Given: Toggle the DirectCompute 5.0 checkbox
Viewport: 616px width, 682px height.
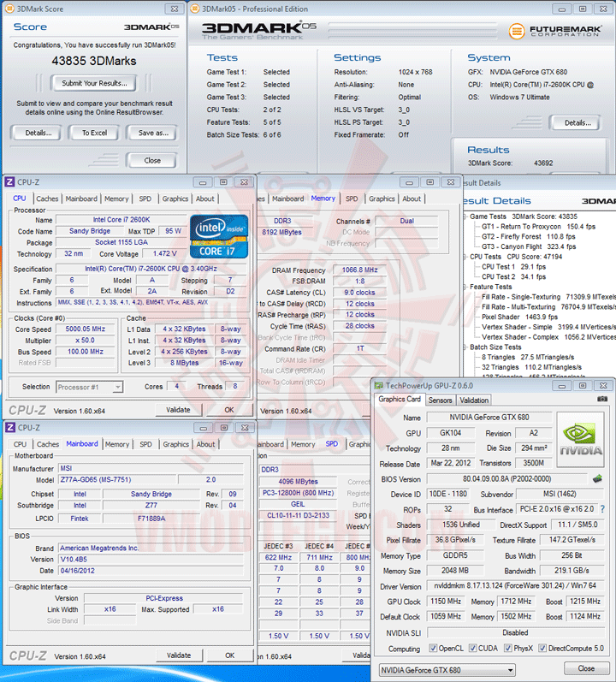Looking at the screenshot, I should (x=542, y=648).
